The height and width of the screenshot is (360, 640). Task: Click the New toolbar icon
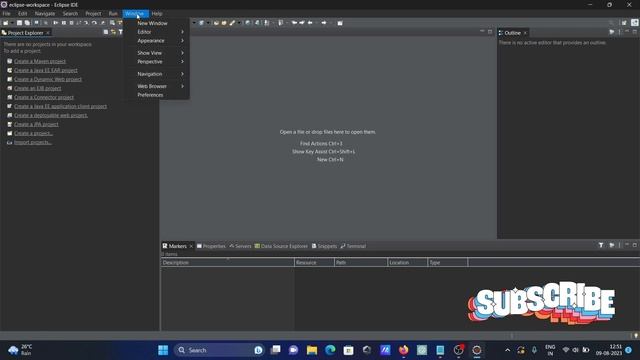(5, 23)
